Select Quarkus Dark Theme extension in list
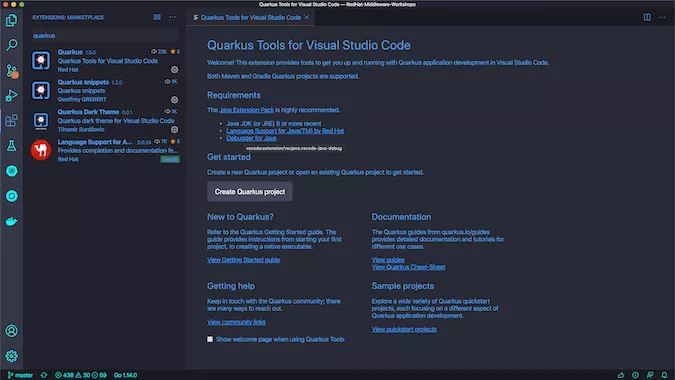Screen dimensions: 675x380 click(x=105, y=120)
